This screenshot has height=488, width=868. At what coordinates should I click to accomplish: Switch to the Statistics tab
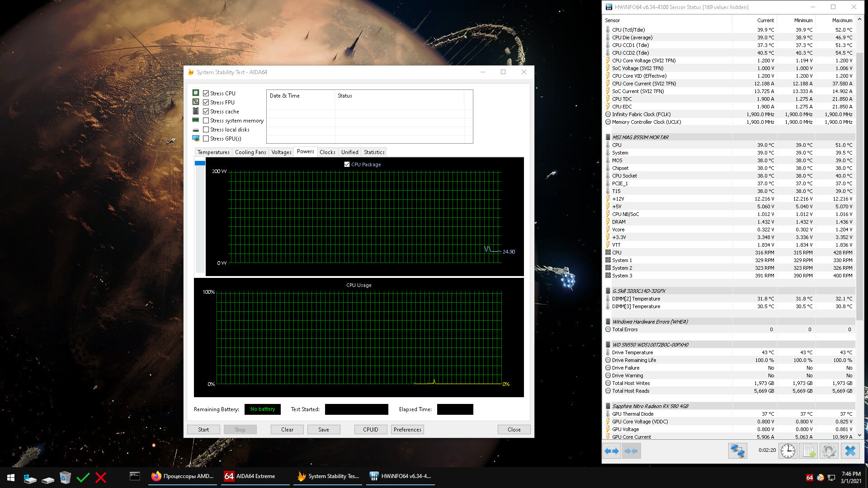pos(374,152)
